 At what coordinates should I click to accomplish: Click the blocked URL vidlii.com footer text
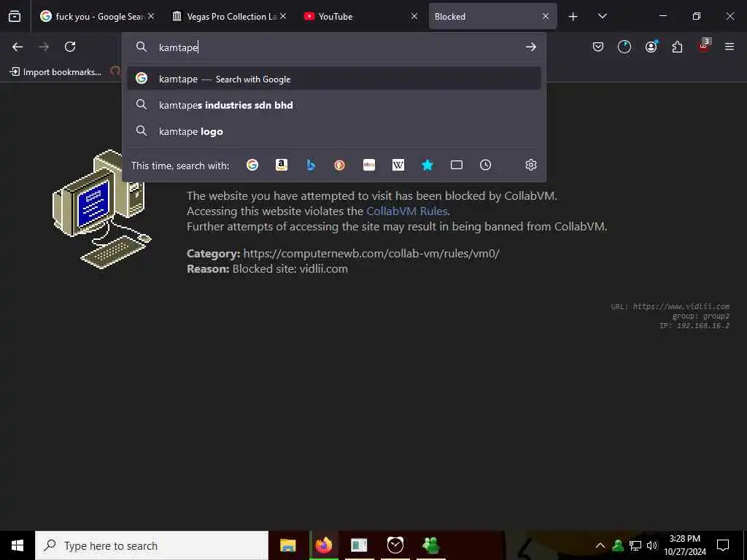tap(681, 306)
